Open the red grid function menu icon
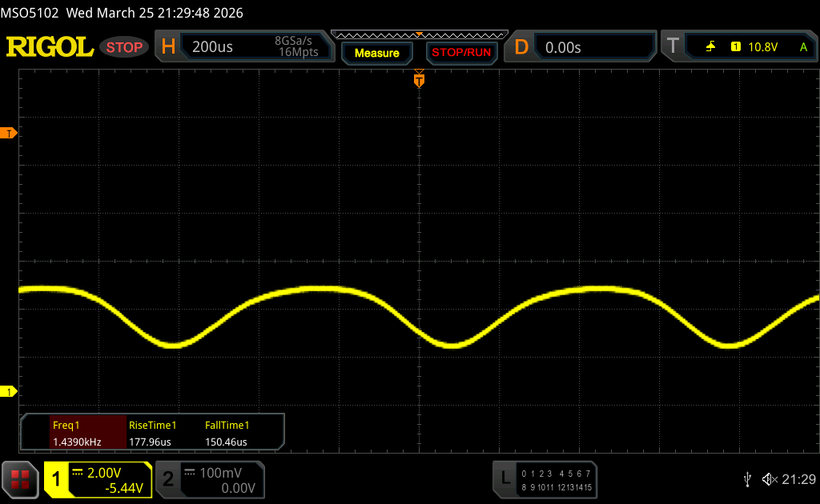The height and width of the screenshot is (504, 820). [x=20, y=478]
